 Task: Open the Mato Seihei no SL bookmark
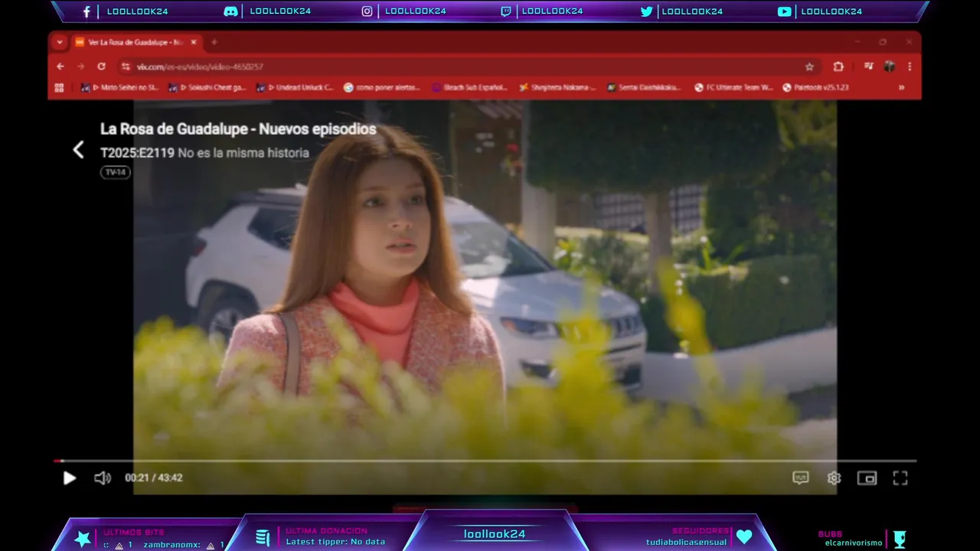coord(120,87)
